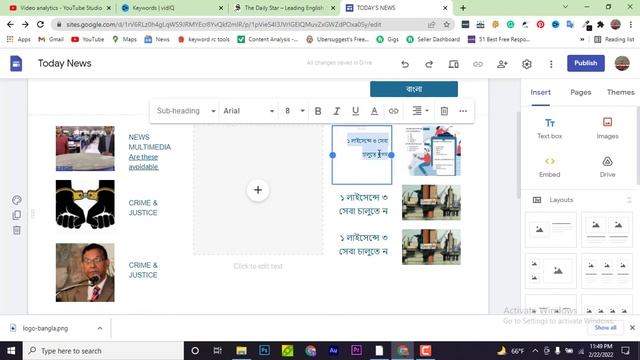Open logo-bangla.png download options chevron

click(x=100, y=328)
